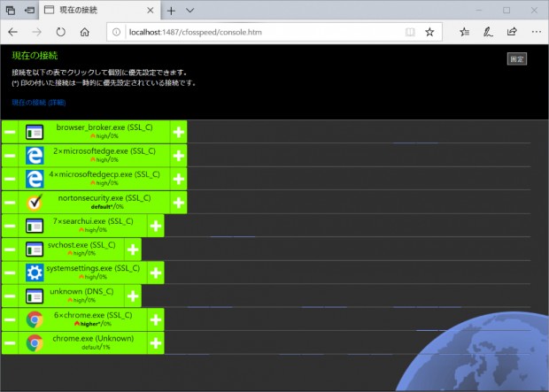549x392 pixels.
Task: Increase priority for unknown (DNS_C) connection
Action: point(133,296)
